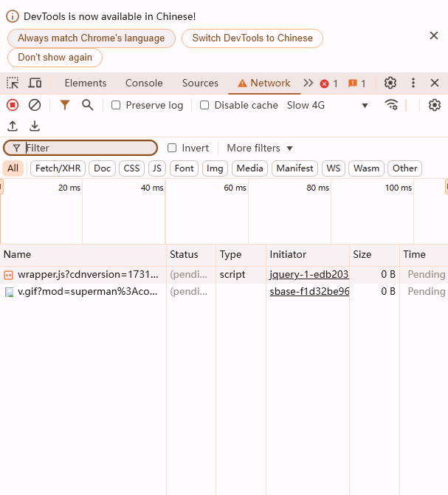Filter requests by Media type
Viewport: 448px width, 495px height.
[249, 168]
